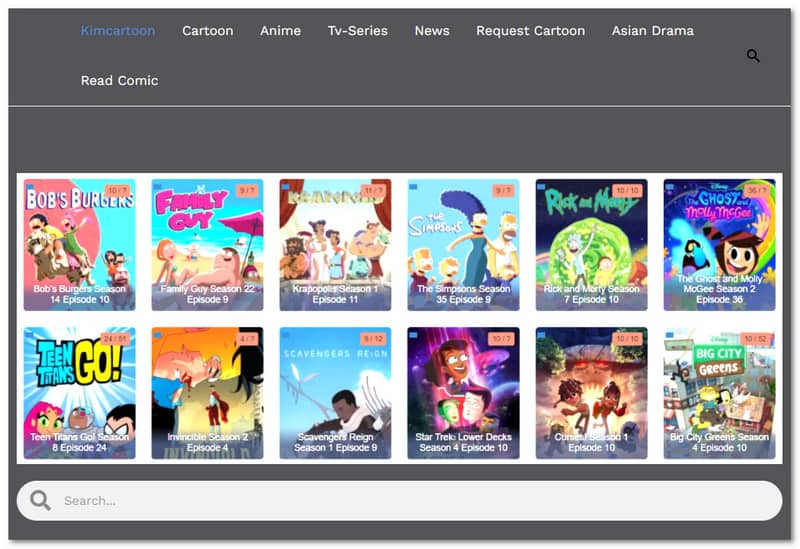Open the Kimcartoon home menu item
This screenshot has height=549, width=800.
(118, 31)
